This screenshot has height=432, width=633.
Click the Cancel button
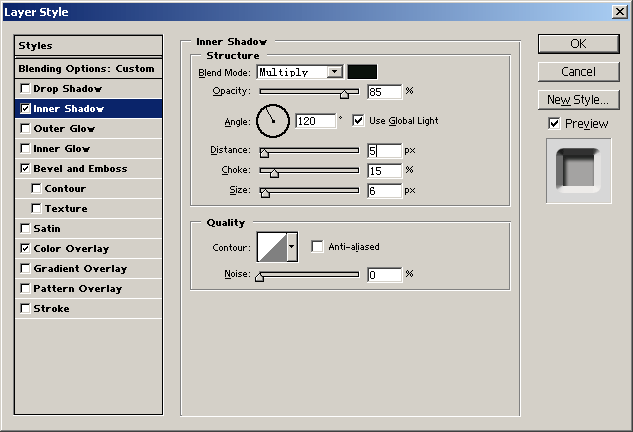tap(579, 72)
